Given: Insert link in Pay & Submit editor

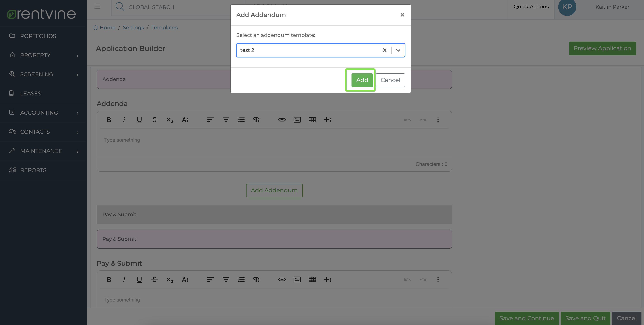Looking at the screenshot, I should 282,280.
